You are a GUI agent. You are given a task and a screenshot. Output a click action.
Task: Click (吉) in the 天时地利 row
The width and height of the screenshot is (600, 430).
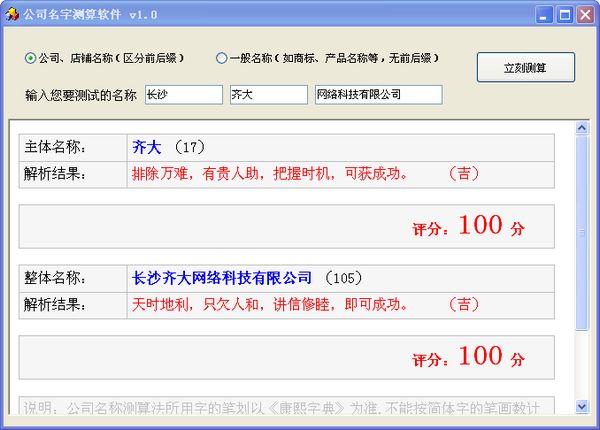(463, 305)
